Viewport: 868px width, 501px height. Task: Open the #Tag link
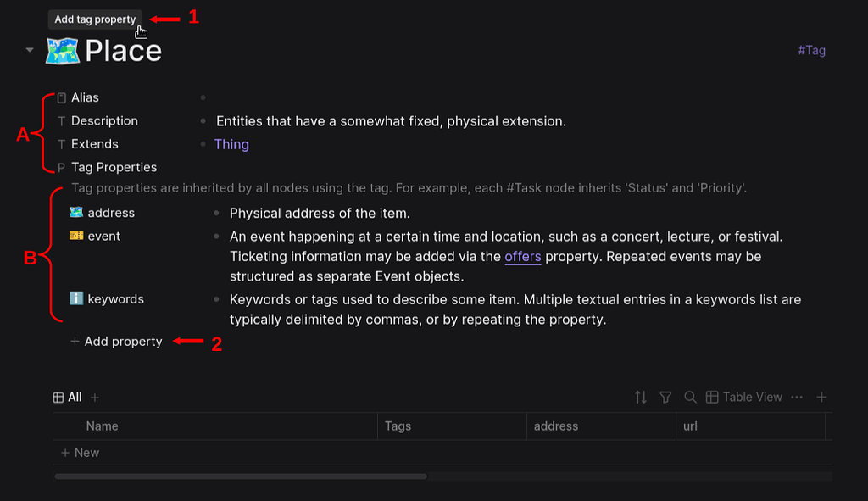(x=811, y=50)
